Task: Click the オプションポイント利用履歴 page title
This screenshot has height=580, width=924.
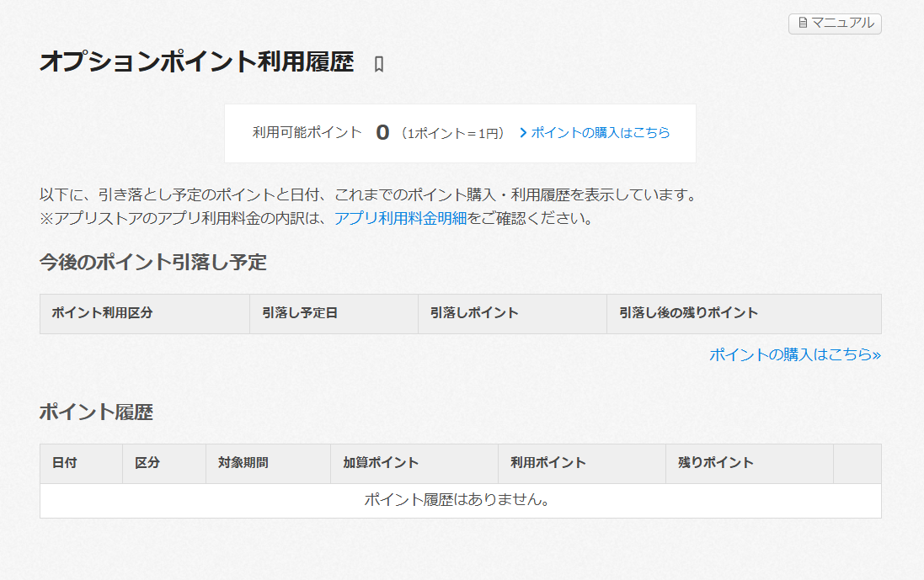Action: (x=196, y=62)
